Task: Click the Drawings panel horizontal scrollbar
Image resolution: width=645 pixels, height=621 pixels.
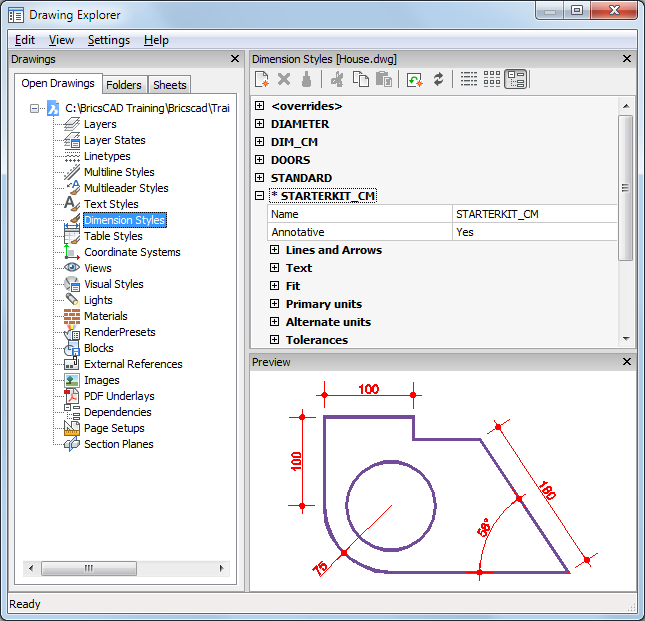Action: 89,568
